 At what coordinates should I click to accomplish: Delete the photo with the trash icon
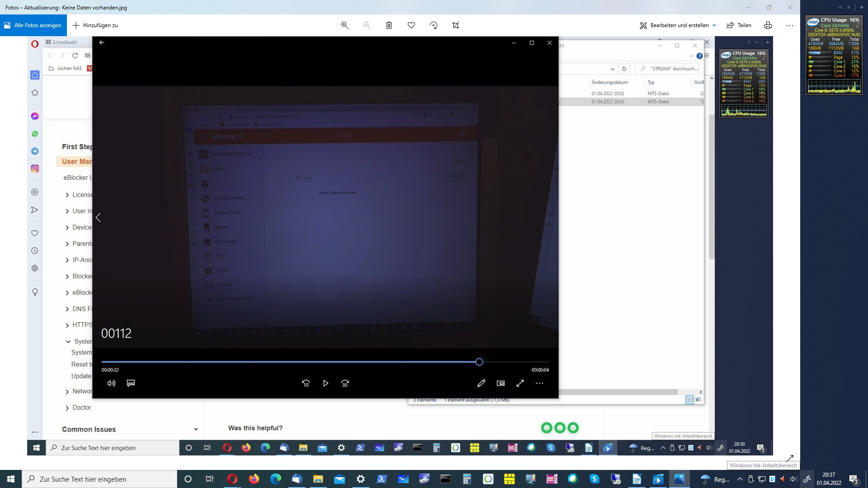(389, 25)
